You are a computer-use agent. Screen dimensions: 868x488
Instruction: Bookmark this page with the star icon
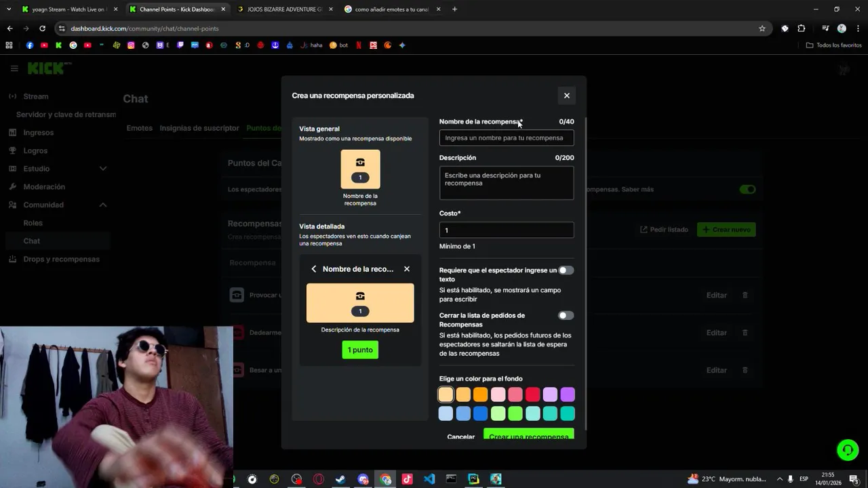762,28
